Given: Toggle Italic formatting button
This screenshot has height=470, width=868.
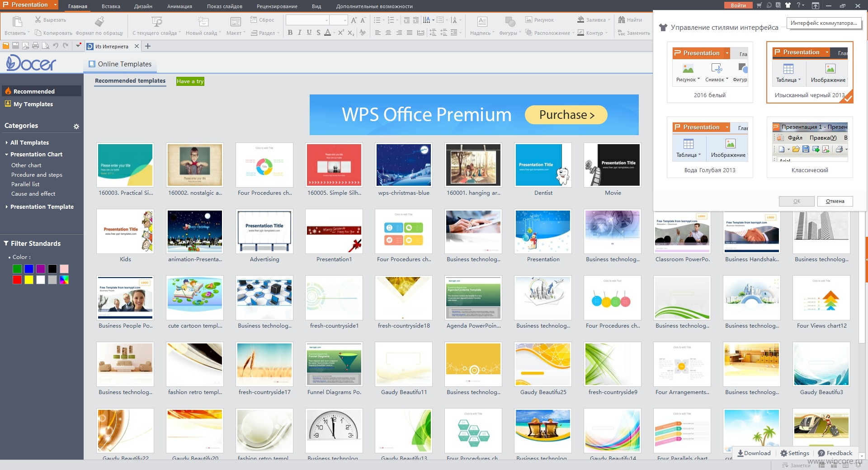Looking at the screenshot, I should (x=299, y=33).
